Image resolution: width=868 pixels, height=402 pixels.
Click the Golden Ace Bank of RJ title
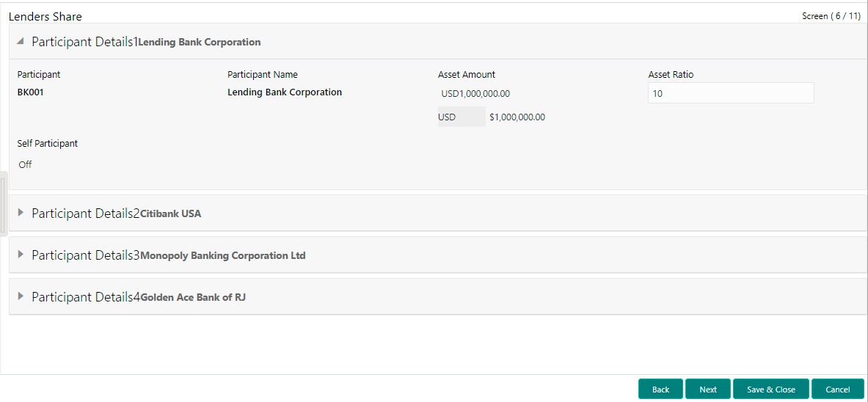pyautogui.click(x=193, y=297)
